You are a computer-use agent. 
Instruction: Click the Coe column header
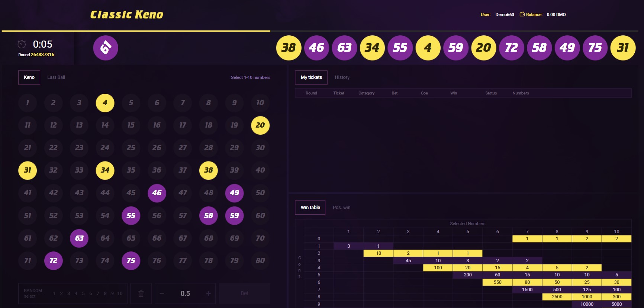pyautogui.click(x=424, y=93)
